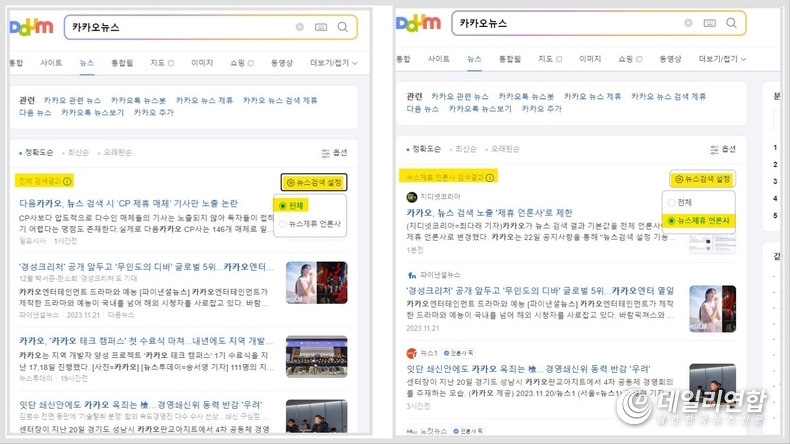This screenshot has height=444, width=790.
Task: Click magnifier search icon in right screenshot
Action: pyautogui.click(x=732, y=23)
